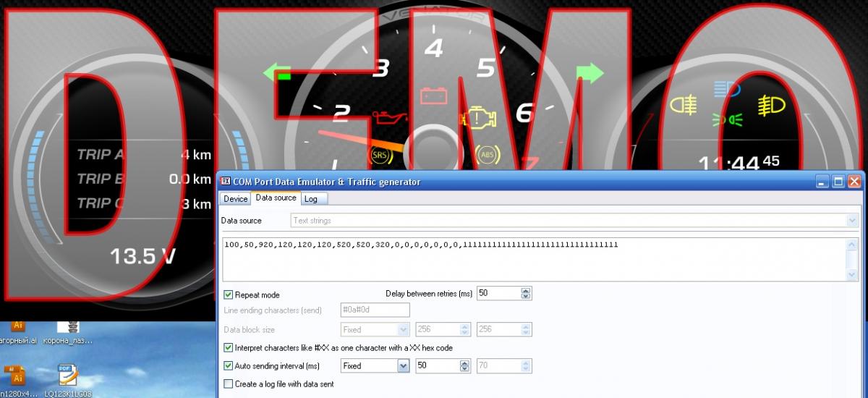868x398 pixels.
Task: Click the Delay between retries spinner arrows
Action: coord(526,294)
